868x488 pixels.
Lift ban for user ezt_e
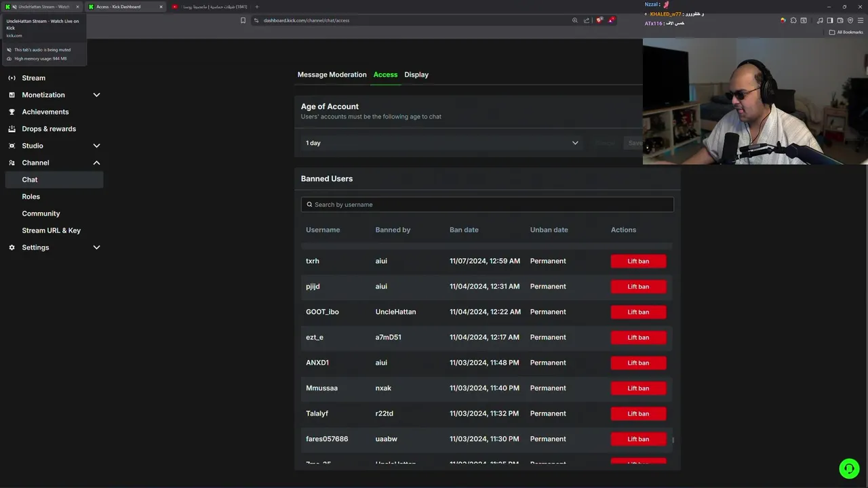point(638,338)
